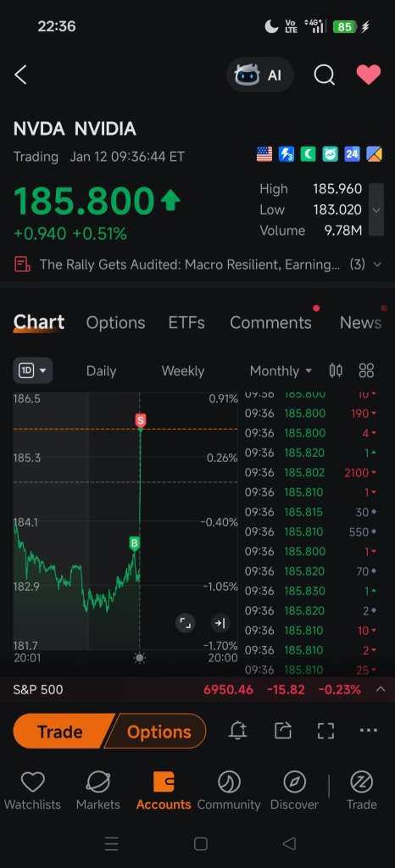Open the Rally Gets Audited news headline
This screenshot has width=395, height=868.
pos(189,264)
